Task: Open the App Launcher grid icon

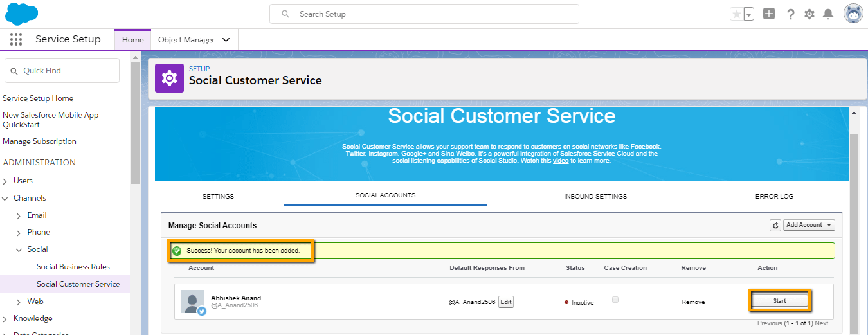Action: (x=16, y=39)
